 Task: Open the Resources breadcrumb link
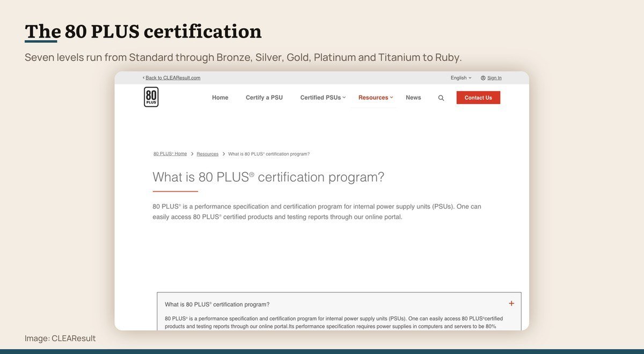(207, 154)
